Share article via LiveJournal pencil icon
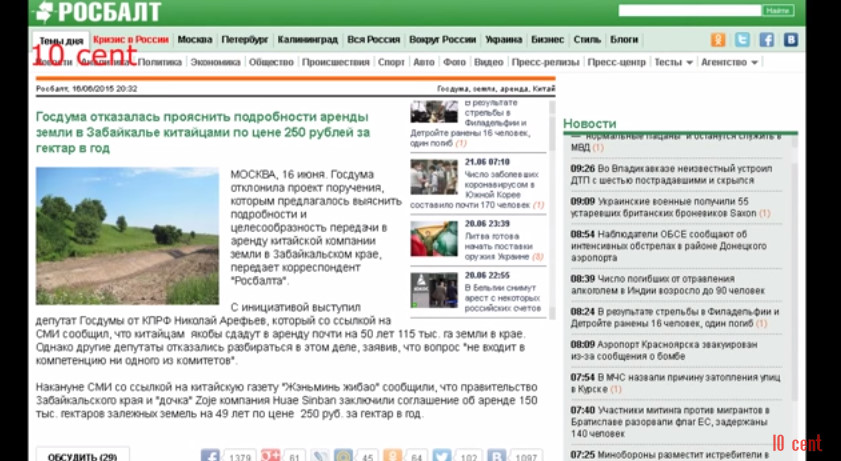 pos(320,456)
